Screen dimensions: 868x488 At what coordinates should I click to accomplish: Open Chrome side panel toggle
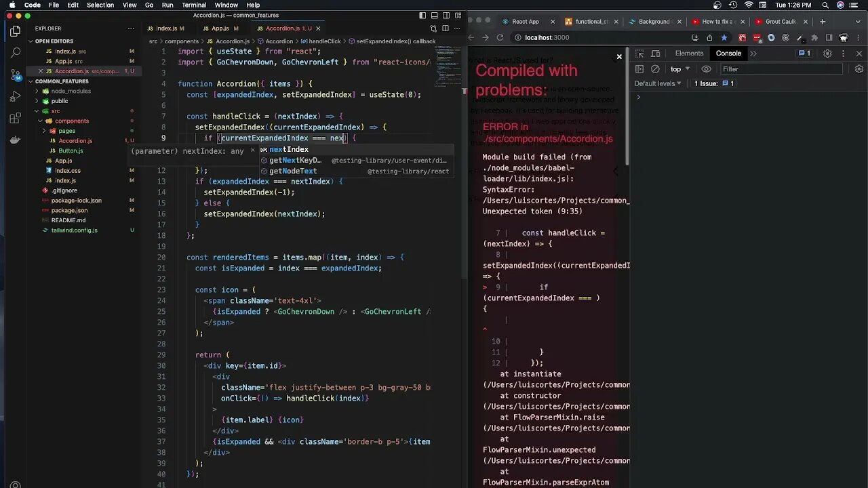pyautogui.click(x=829, y=37)
